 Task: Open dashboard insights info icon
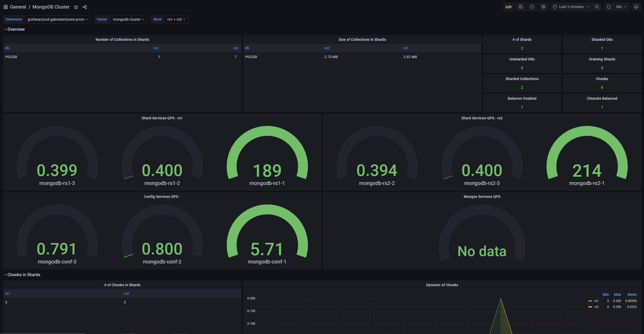click(x=532, y=7)
